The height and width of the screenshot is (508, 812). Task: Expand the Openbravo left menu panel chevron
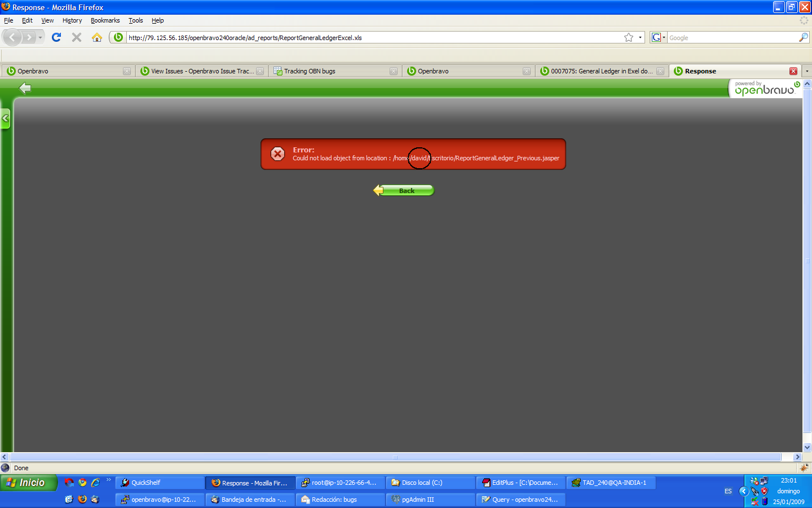pyautogui.click(x=5, y=119)
